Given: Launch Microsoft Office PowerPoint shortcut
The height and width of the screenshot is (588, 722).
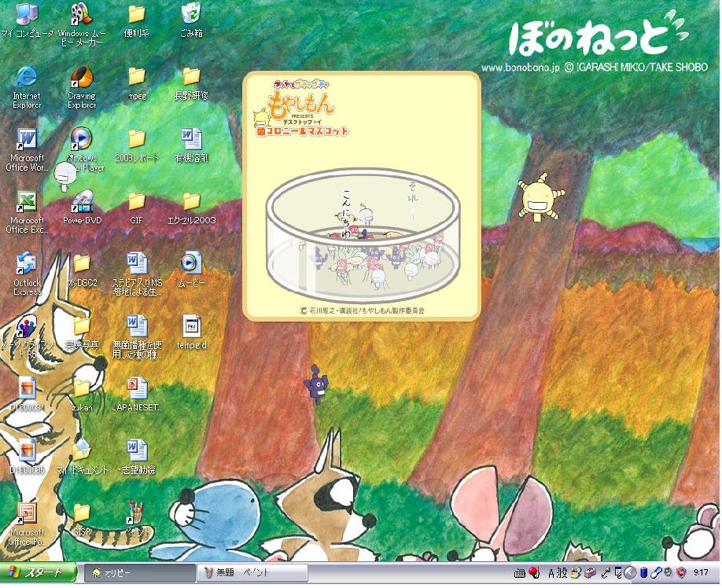Looking at the screenshot, I should pyautogui.click(x=27, y=524).
